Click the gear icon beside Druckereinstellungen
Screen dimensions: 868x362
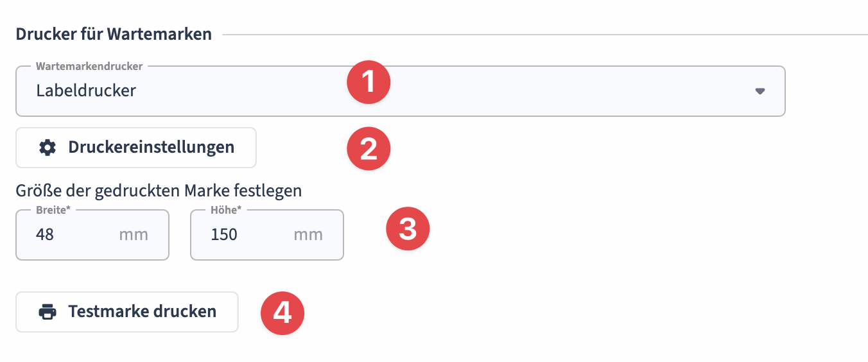48,148
